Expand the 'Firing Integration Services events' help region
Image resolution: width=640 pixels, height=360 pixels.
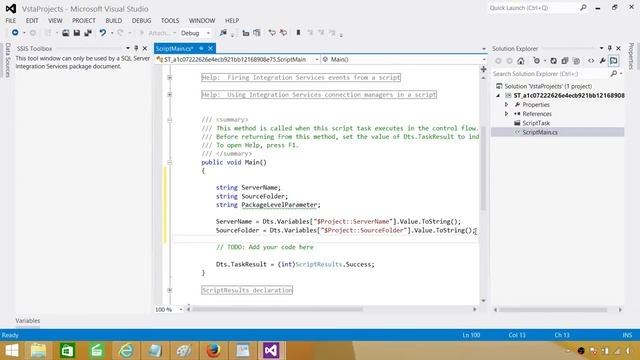(170, 78)
